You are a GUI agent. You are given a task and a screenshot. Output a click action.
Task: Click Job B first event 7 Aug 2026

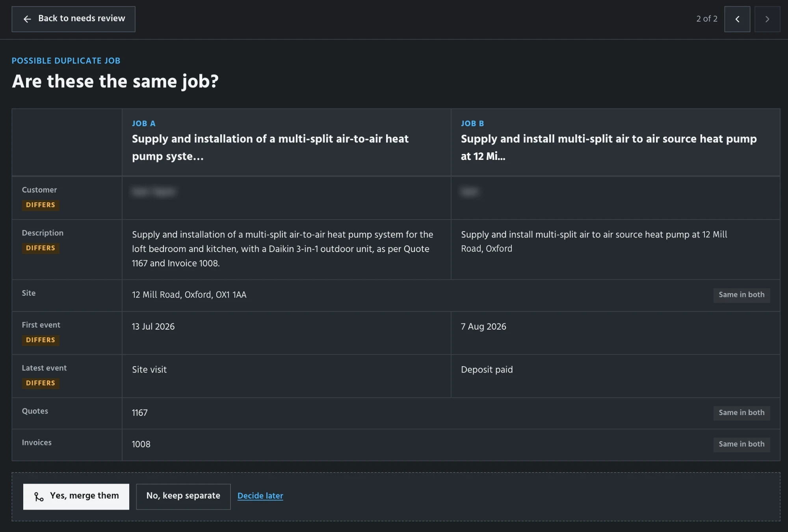point(483,326)
